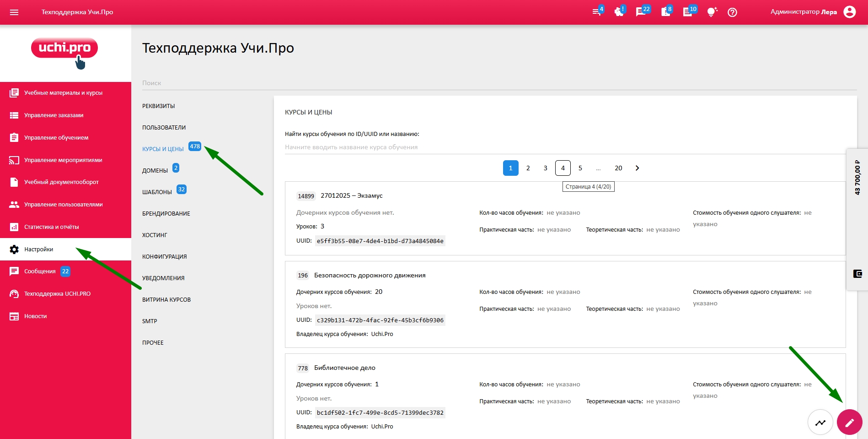This screenshot has width=868, height=439.
Task: Go to page 2 of pagination
Action: tap(528, 168)
